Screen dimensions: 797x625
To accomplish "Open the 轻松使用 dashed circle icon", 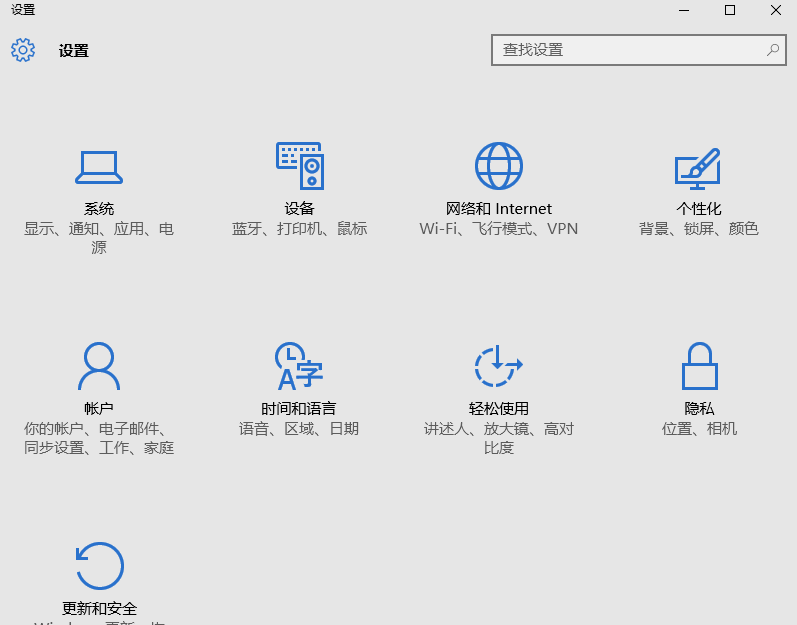I will pyautogui.click(x=499, y=366).
